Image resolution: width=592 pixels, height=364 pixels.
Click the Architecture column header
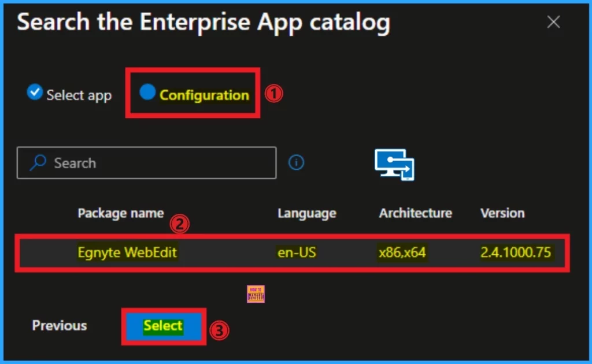pos(415,213)
